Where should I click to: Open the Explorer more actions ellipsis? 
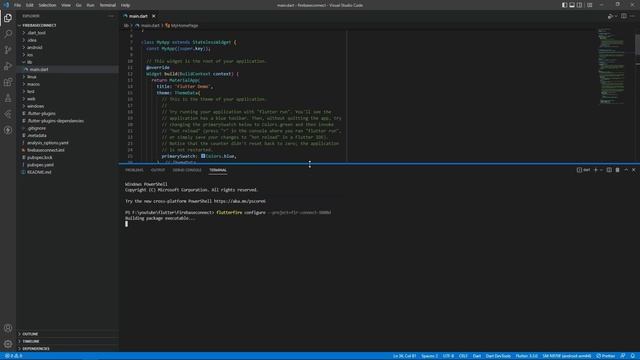pyautogui.click(x=111, y=16)
